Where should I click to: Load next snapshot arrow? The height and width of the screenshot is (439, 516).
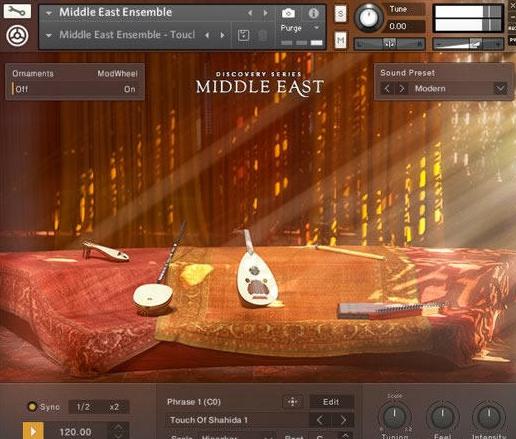coord(222,35)
